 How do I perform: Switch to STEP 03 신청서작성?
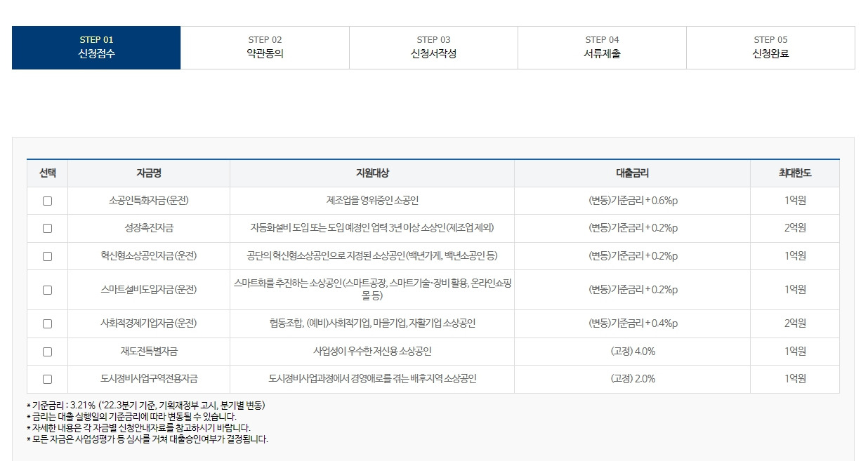point(433,48)
